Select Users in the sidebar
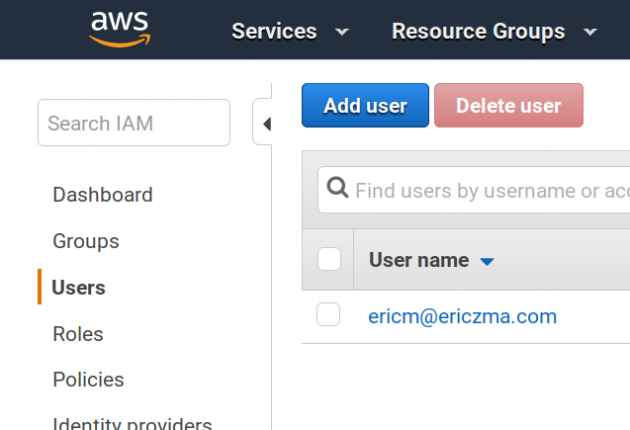 click(x=78, y=287)
